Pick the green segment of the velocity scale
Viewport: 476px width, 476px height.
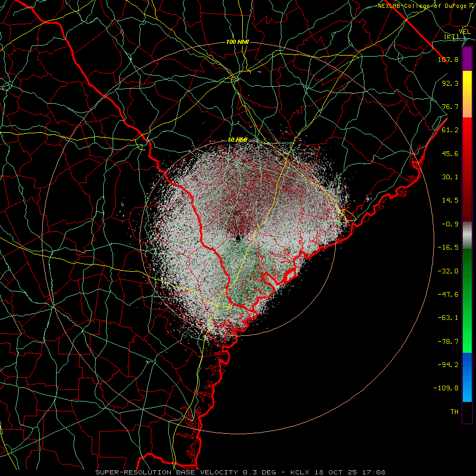click(x=467, y=300)
